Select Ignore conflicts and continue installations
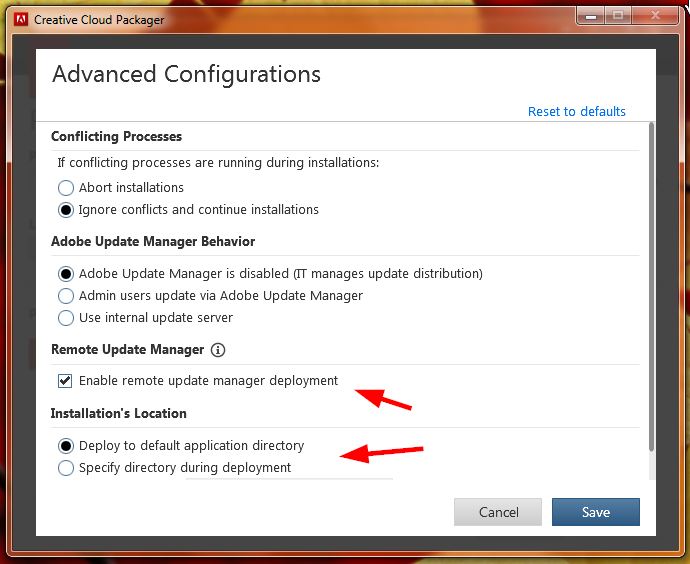Image resolution: width=690 pixels, height=564 pixels. coord(66,210)
